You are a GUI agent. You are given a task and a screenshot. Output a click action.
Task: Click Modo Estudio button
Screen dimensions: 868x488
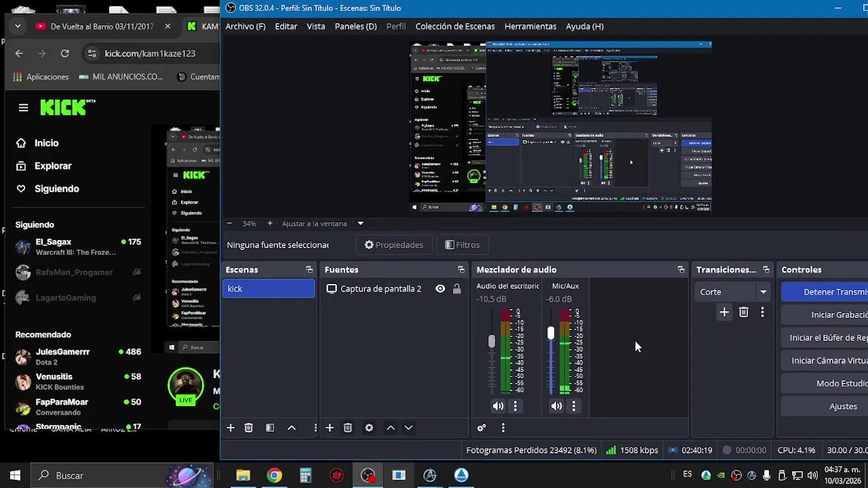pos(825,384)
